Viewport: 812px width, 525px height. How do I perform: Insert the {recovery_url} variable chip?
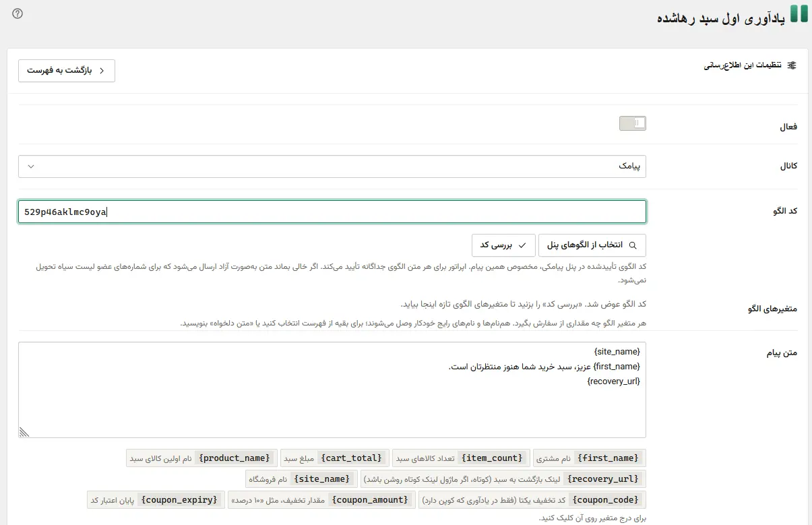[503, 479]
